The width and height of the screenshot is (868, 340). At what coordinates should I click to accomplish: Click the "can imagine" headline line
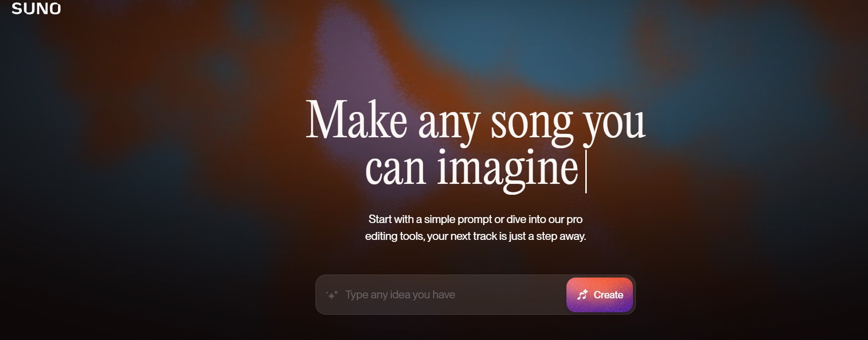coord(472,169)
